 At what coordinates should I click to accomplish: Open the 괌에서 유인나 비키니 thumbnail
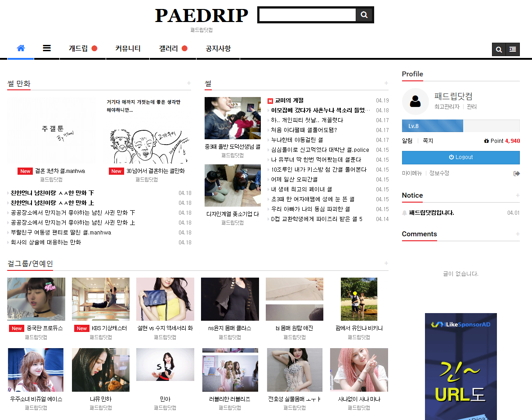359,299
